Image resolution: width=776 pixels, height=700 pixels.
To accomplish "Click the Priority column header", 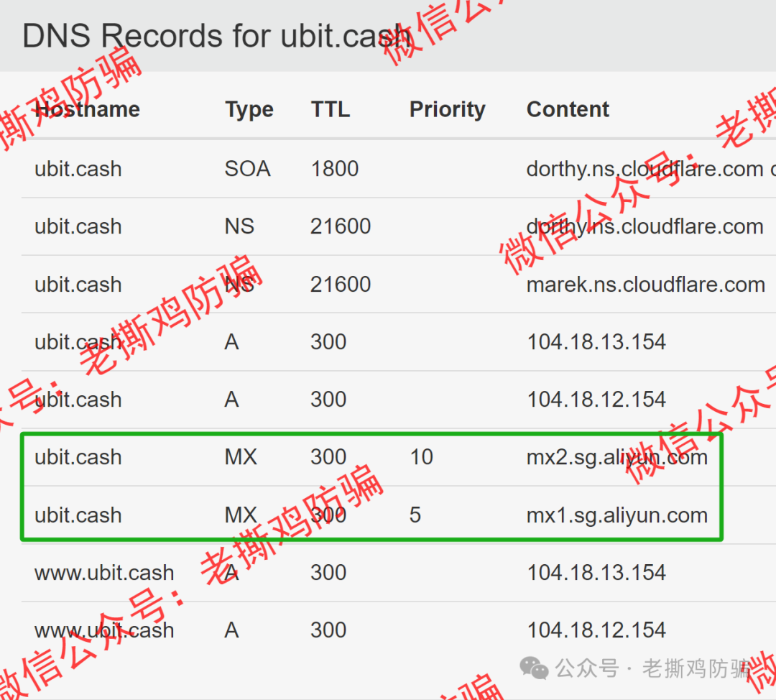I will (x=448, y=110).
